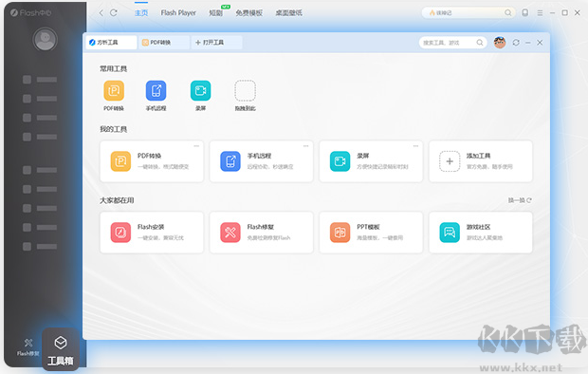Click Flash修复 wrench icon in sidebar bottom
Viewport: 588px width, 374px height.
tap(28, 343)
